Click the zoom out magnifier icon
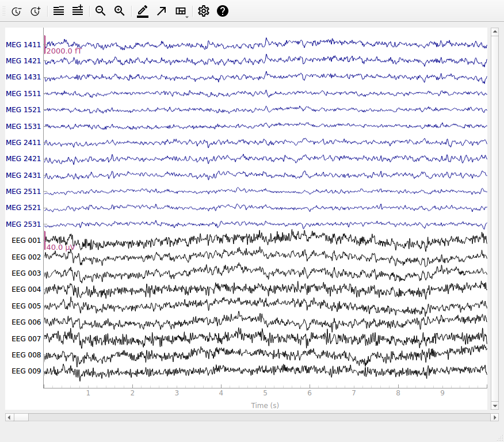 click(100, 12)
